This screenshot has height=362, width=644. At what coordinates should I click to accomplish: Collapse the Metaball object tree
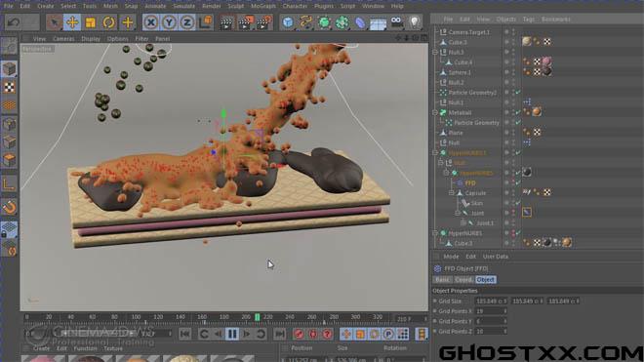point(435,112)
